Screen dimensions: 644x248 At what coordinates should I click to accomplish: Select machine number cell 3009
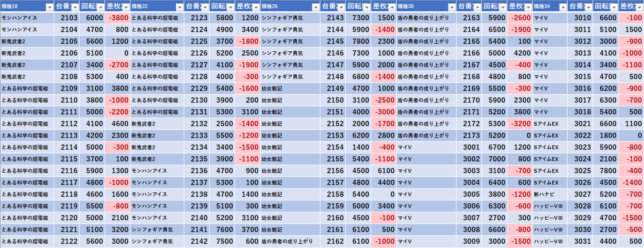click(469, 241)
